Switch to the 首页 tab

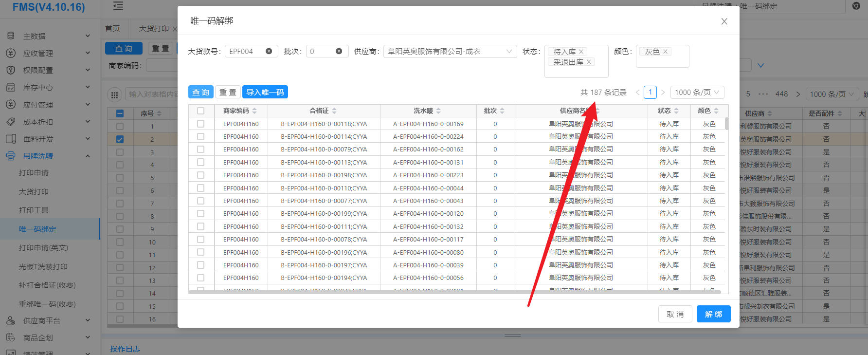pyautogui.click(x=112, y=29)
